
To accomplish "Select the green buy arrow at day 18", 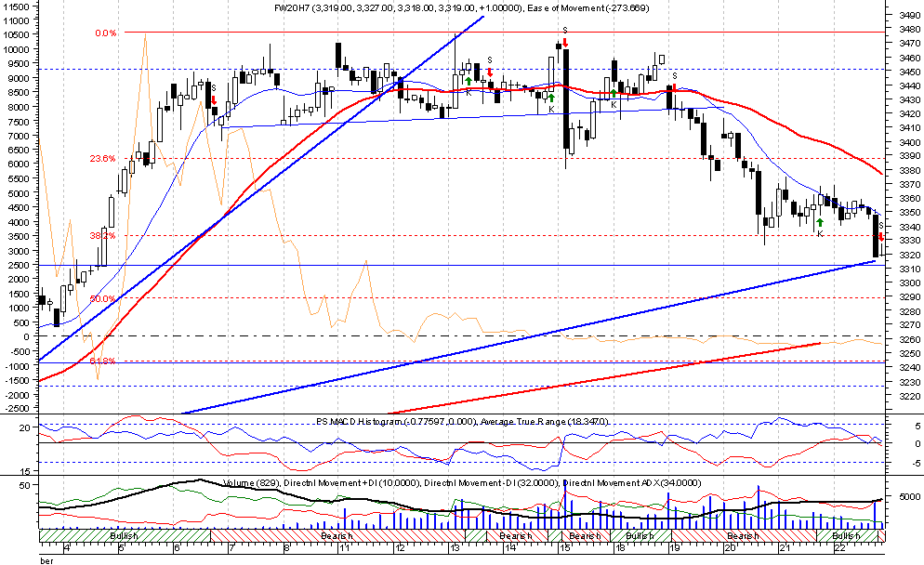I will point(614,93).
